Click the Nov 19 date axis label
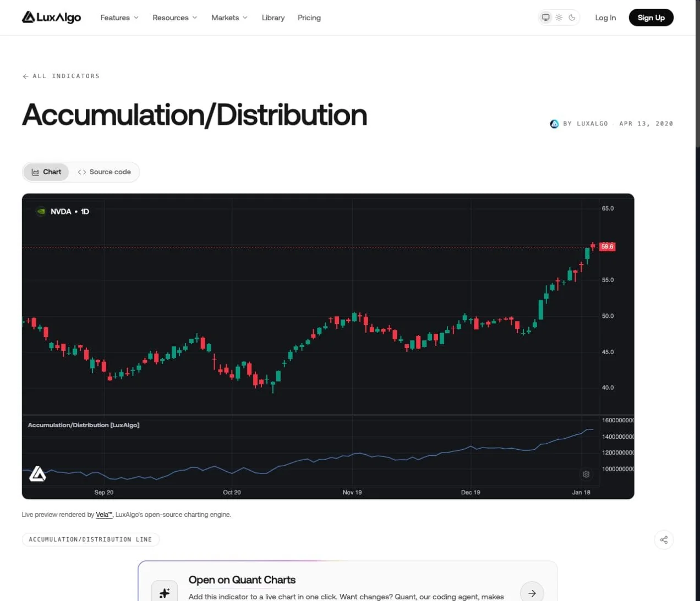 tap(352, 492)
